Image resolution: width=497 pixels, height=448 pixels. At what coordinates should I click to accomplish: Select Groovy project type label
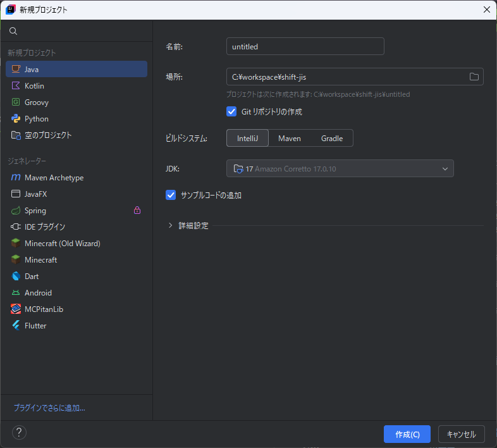[37, 103]
